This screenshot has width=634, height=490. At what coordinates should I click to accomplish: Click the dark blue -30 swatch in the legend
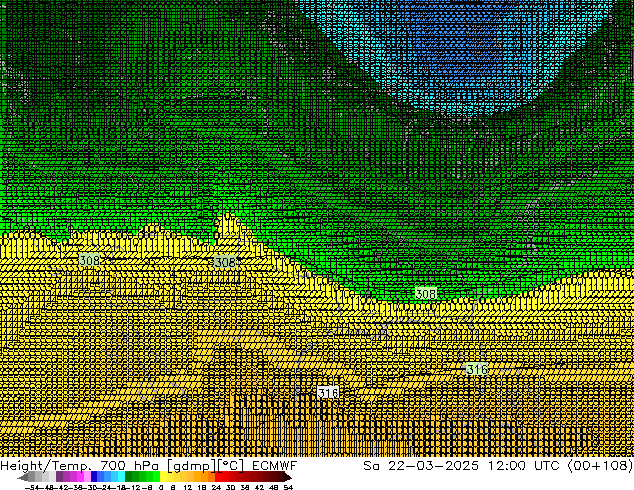click(94, 477)
